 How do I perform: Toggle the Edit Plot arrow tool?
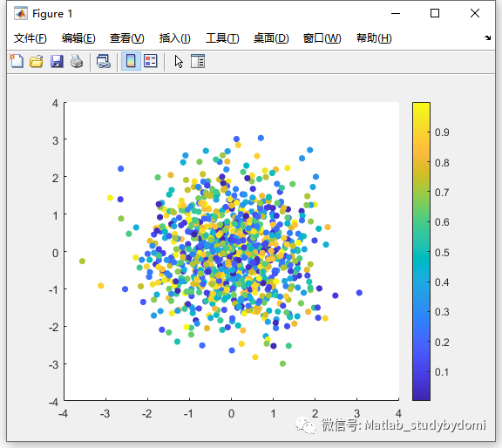[179, 61]
